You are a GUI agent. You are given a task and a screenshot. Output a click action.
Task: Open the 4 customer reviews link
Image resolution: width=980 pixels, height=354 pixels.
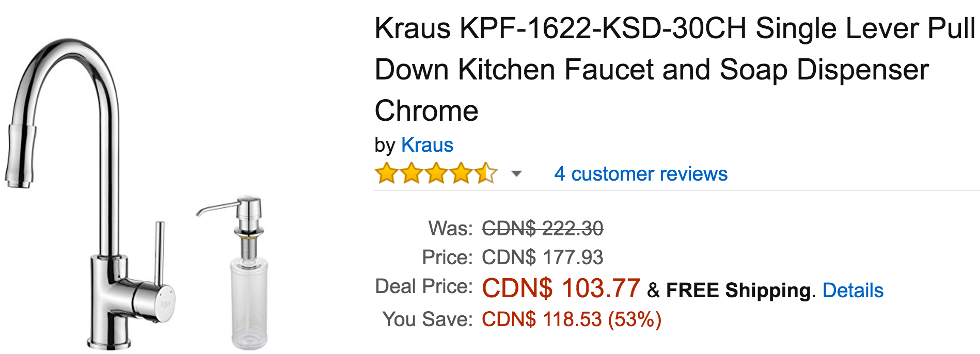pos(641,174)
